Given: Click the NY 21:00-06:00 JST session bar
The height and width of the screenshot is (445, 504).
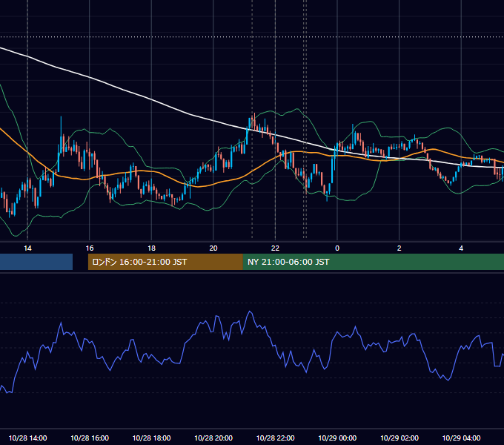Looking at the screenshot, I should click(374, 262).
